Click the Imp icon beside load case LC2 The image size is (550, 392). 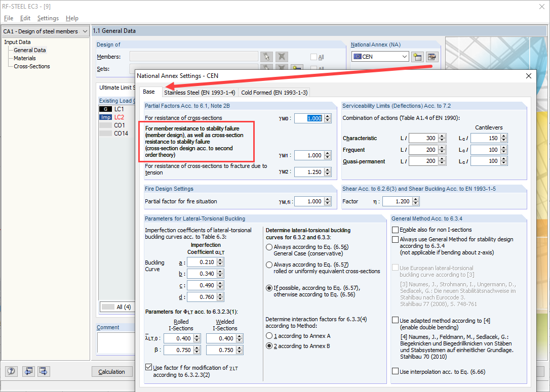pyautogui.click(x=105, y=117)
